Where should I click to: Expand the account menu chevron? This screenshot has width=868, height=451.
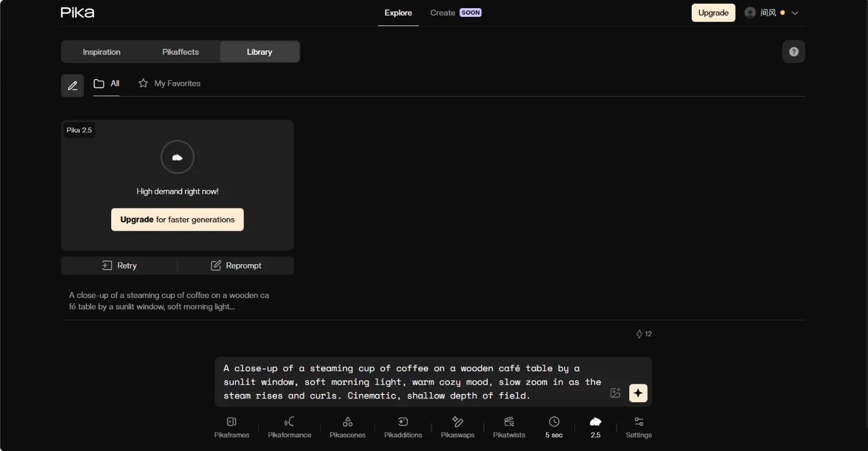tap(795, 13)
